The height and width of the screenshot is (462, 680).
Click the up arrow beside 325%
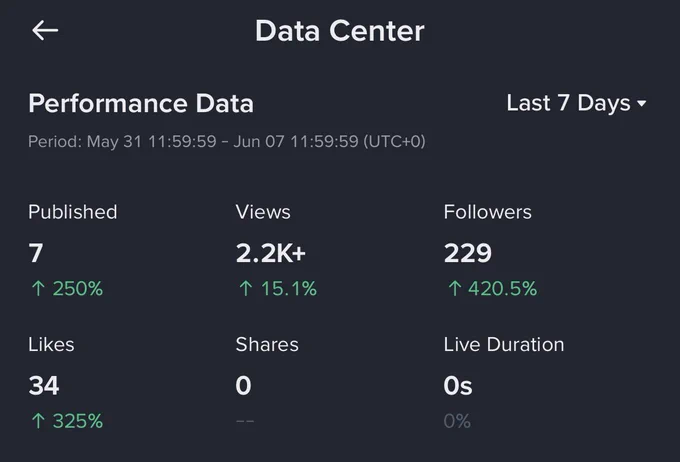pos(38,421)
